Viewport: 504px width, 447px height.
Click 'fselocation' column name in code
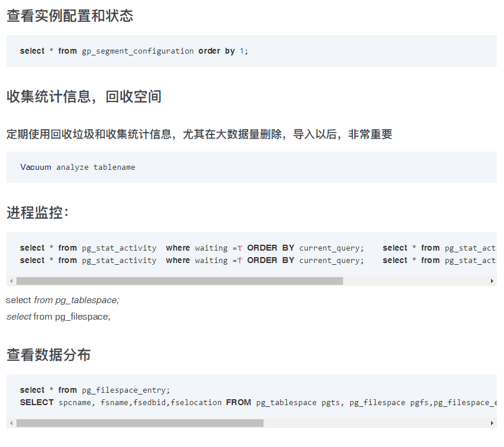point(196,403)
